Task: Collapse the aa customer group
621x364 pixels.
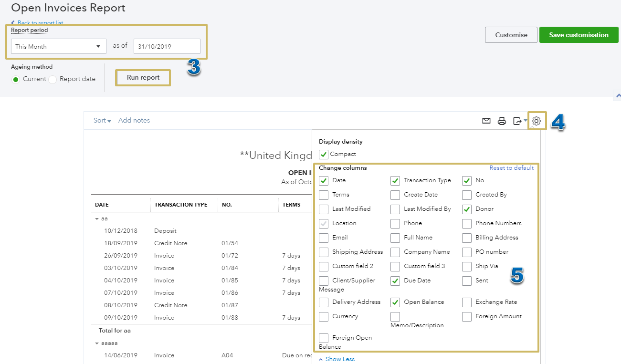Action: tap(97, 218)
